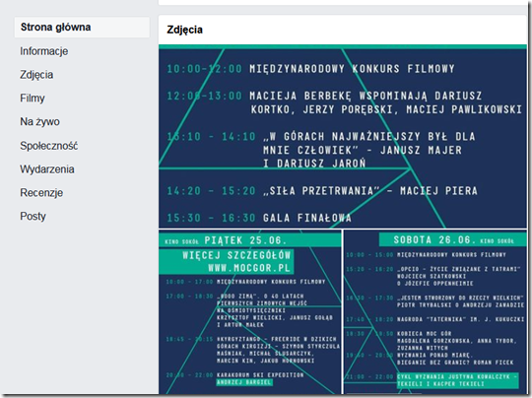Viewport: 532px width, 398px height.
Task: View Wydarzenia from the sidebar
Action: pos(47,169)
